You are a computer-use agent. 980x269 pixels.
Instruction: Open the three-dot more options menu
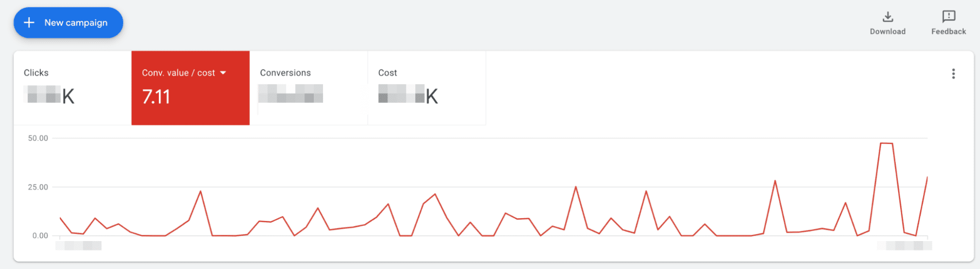tap(953, 73)
